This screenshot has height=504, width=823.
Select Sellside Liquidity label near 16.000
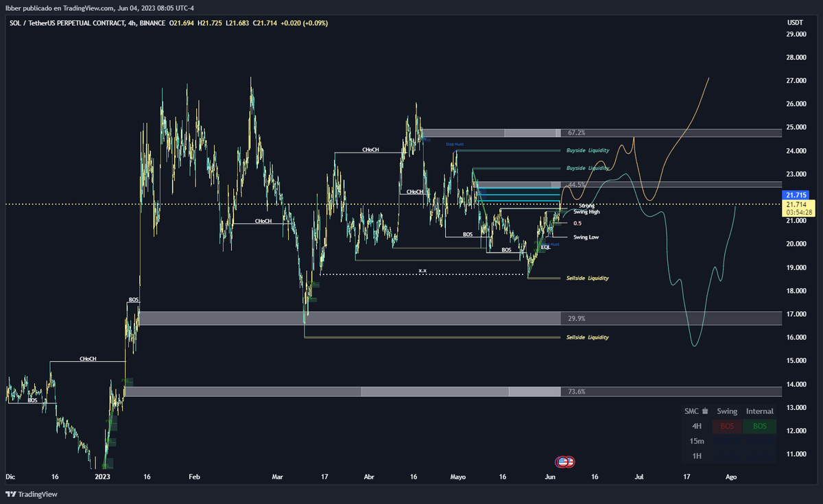(587, 337)
